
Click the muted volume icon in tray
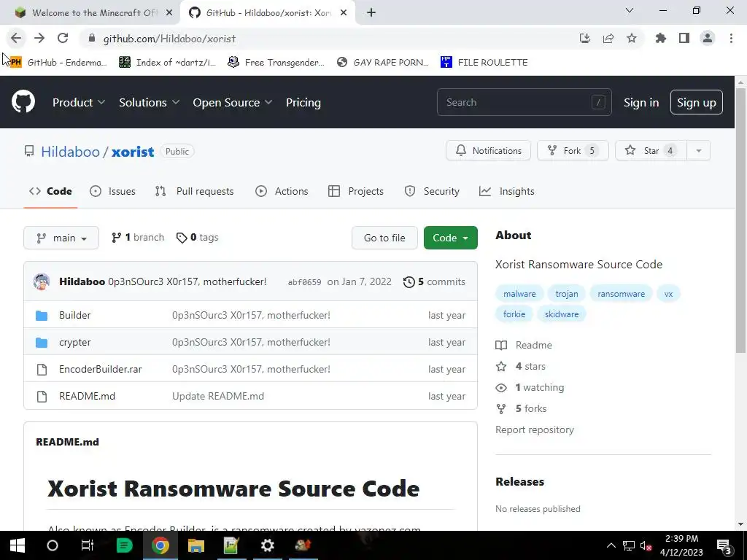coord(646,545)
